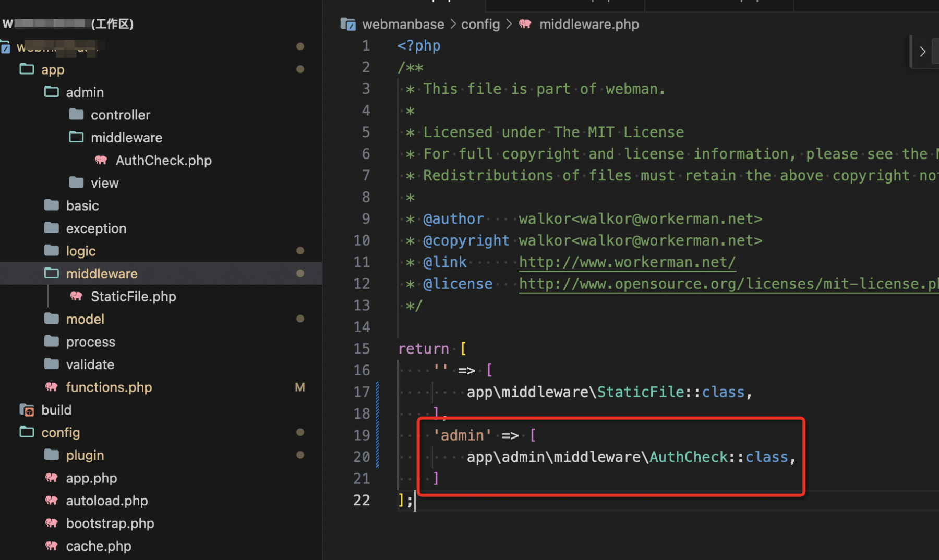Expand the validate folder
The height and width of the screenshot is (560, 939).
coord(90,364)
